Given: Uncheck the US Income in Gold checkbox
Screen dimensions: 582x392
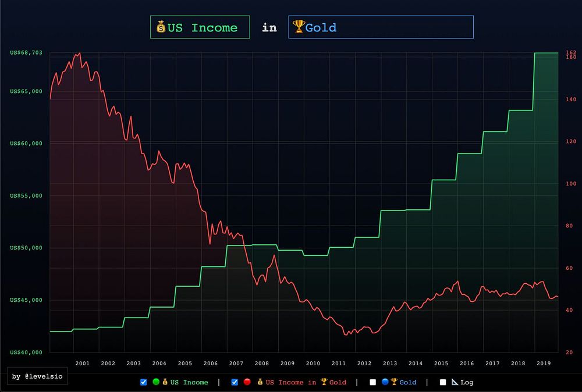Looking at the screenshot, I should pyautogui.click(x=235, y=382).
